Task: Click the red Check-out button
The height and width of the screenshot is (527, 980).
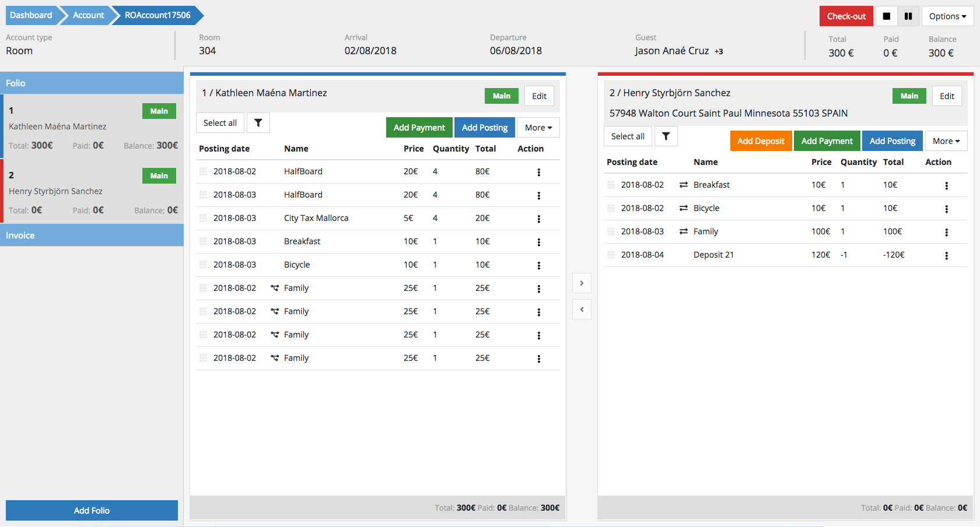Action: [x=846, y=16]
